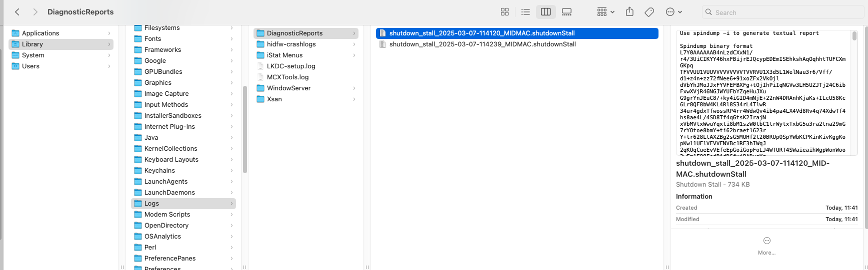The height and width of the screenshot is (270, 868).
Task: Open the Applications folder
Action: [x=40, y=33]
